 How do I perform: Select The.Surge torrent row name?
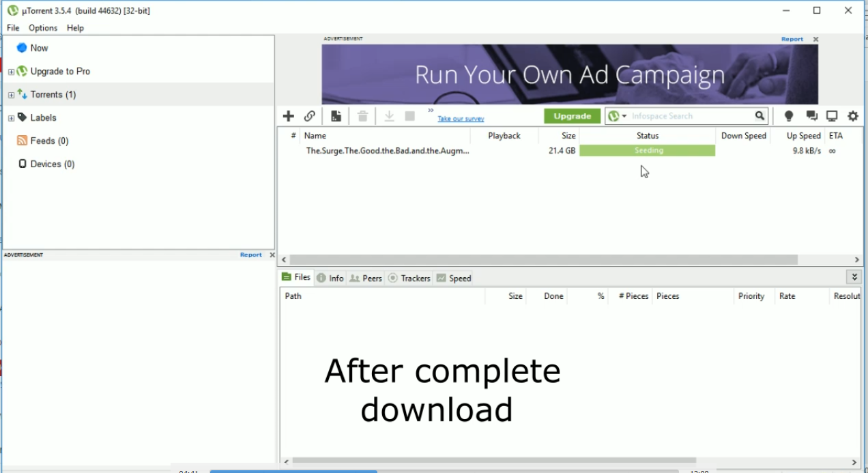388,151
